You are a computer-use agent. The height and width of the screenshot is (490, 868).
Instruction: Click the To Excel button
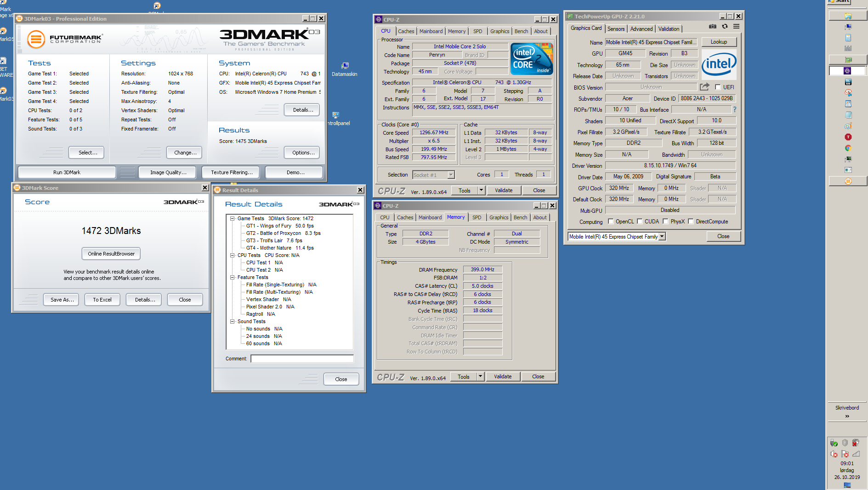(x=102, y=300)
